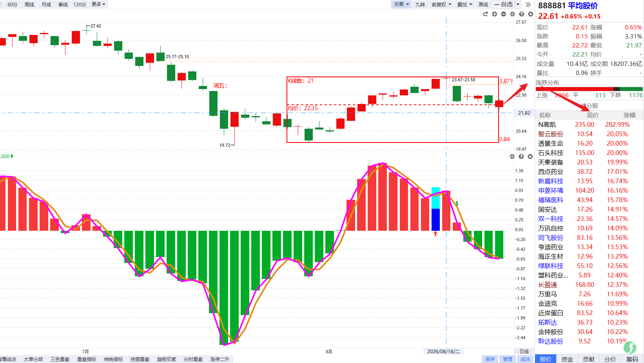Open stock 智云股份 in the list

(x=550, y=134)
